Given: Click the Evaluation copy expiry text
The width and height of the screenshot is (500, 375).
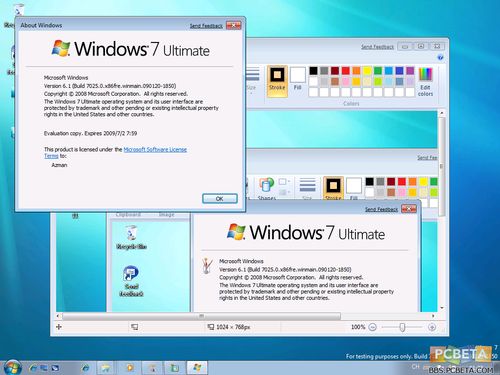Looking at the screenshot, I should (x=90, y=133).
